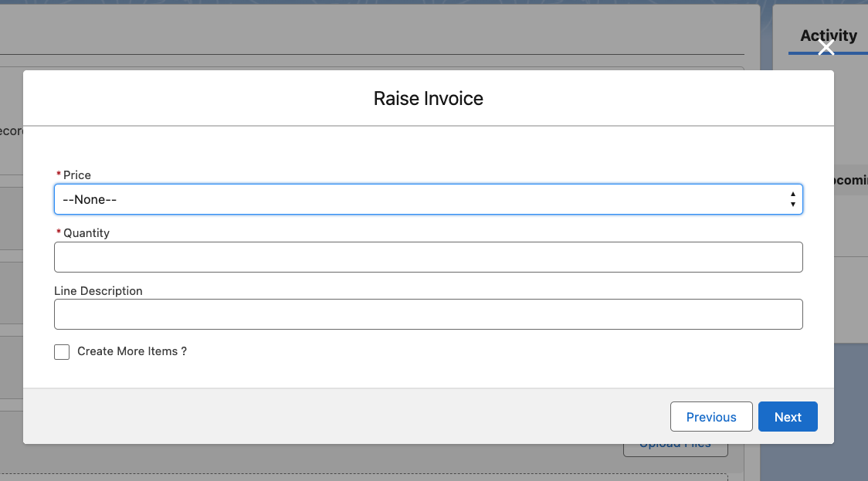The height and width of the screenshot is (481, 868).
Task: Click into the Line Description field
Action: 428,315
